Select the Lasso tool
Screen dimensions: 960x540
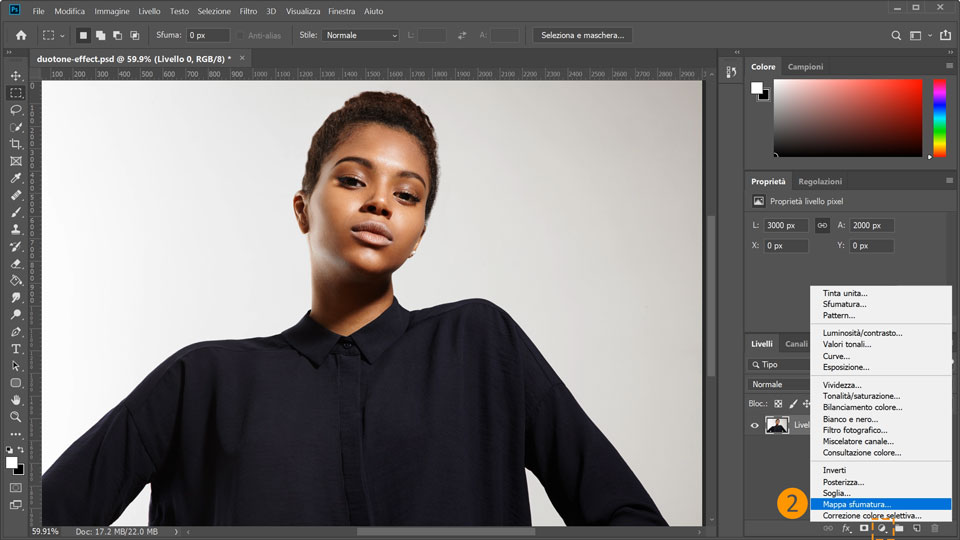(16, 110)
